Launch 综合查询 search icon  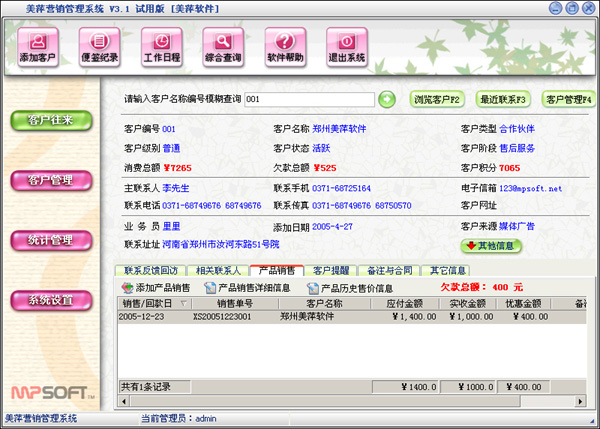point(224,43)
